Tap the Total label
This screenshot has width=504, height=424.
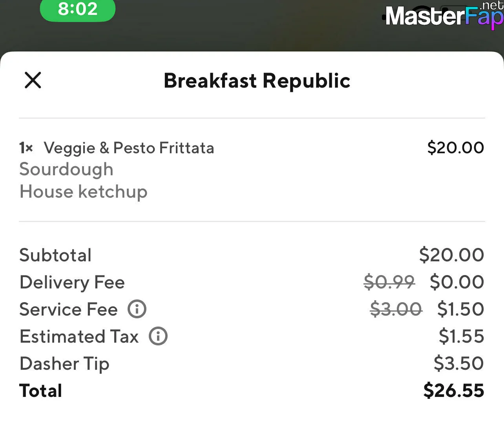point(41,391)
